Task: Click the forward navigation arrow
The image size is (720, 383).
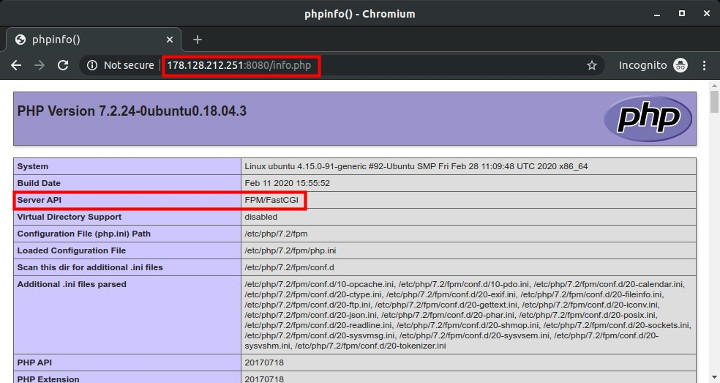Action: [x=39, y=65]
